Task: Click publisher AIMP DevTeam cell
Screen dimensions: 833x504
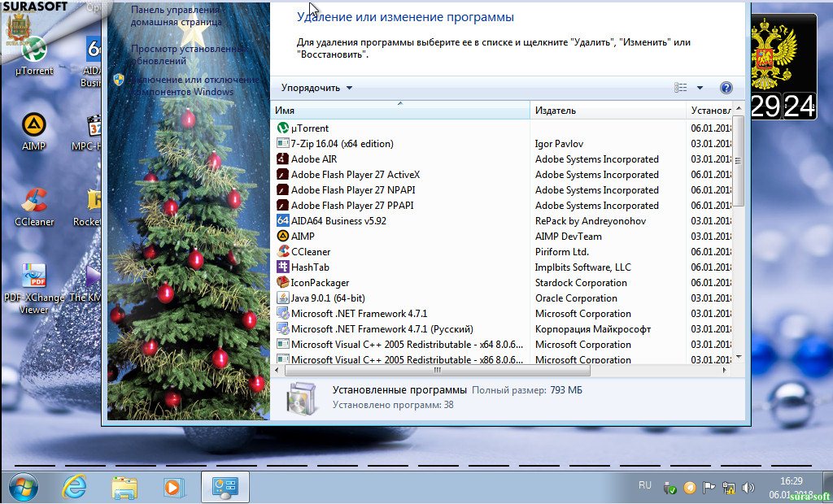Action: tap(569, 236)
